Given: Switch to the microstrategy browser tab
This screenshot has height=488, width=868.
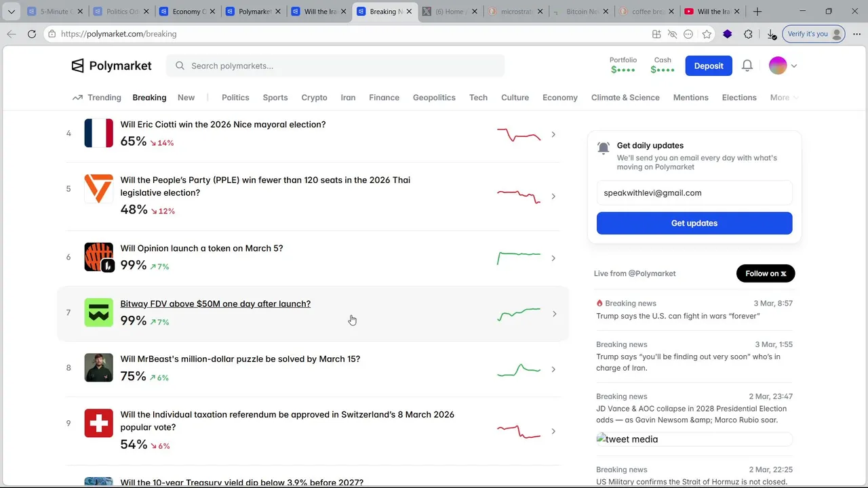Looking at the screenshot, I should coord(515,12).
